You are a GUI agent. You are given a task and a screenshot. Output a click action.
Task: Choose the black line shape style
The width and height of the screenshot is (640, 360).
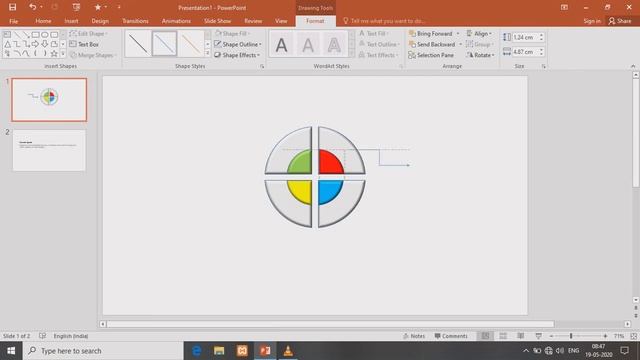pos(138,44)
